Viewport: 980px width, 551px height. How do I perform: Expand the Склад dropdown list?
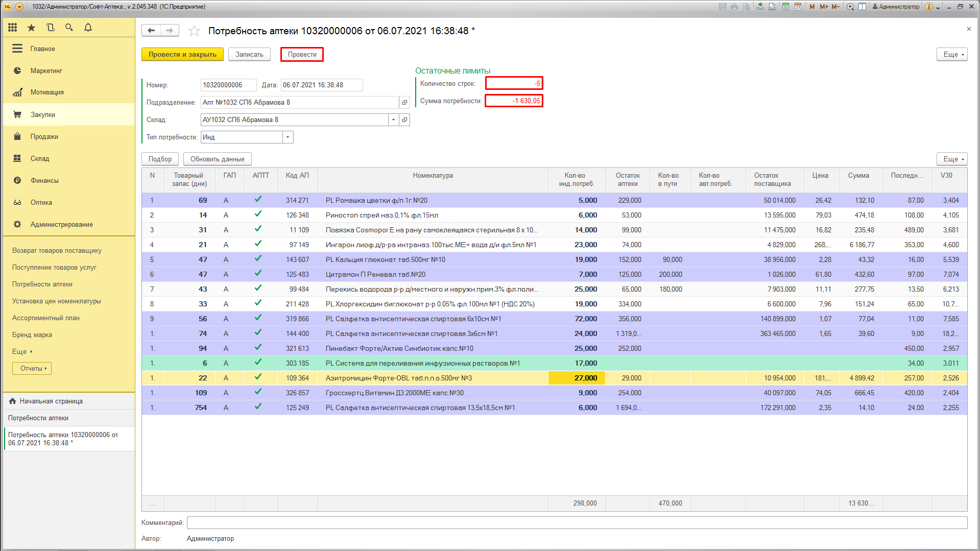(x=393, y=120)
